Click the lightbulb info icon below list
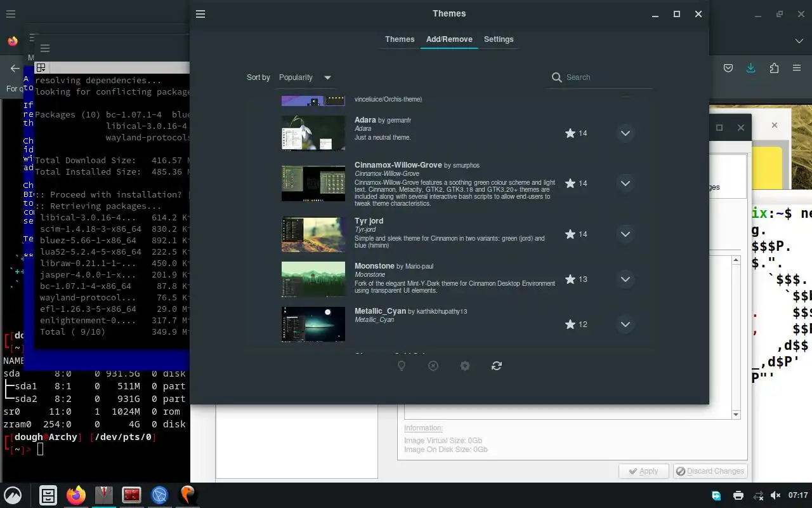Image resolution: width=812 pixels, height=508 pixels. (402, 366)
